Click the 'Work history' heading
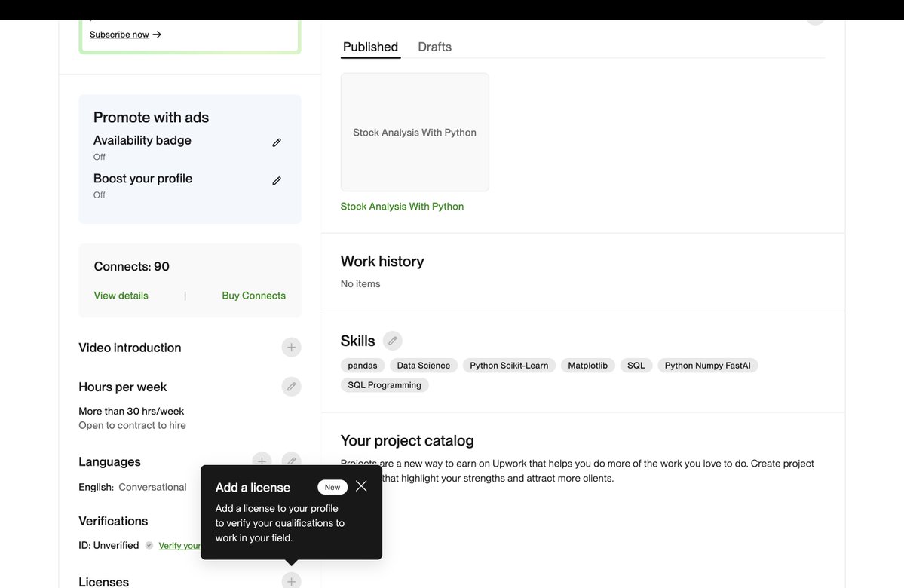 click(x=382, y=261)
